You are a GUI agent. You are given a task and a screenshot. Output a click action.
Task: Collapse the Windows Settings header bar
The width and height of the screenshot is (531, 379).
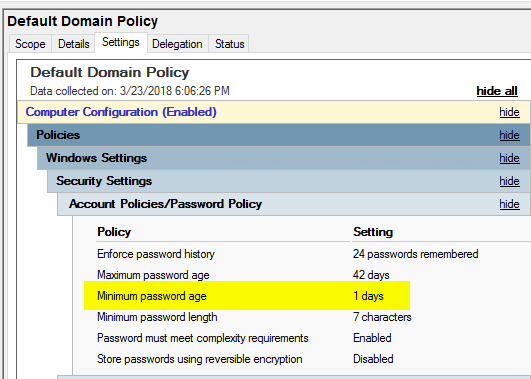click(x=284, y=158)
